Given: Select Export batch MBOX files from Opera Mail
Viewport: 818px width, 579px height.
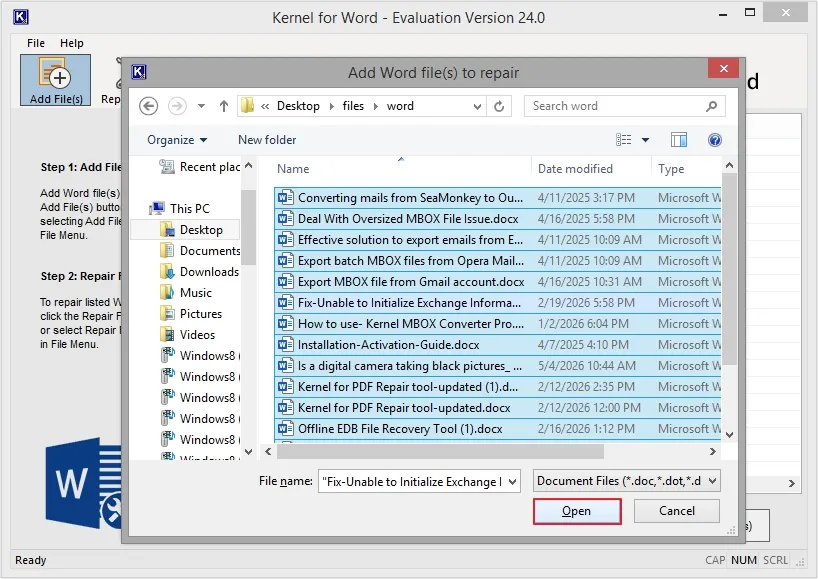Looking at the screenshot, I should tap(498, 261).
